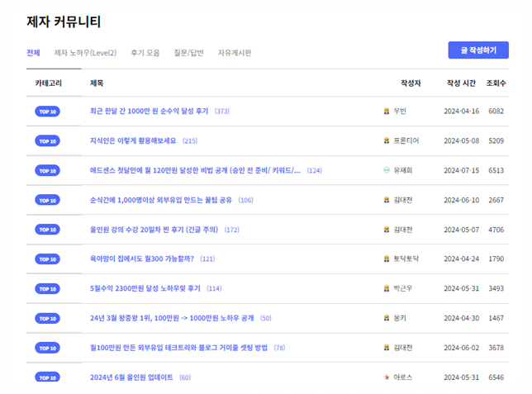
Task: Click author name 박근우
Action: pos(403,288)
